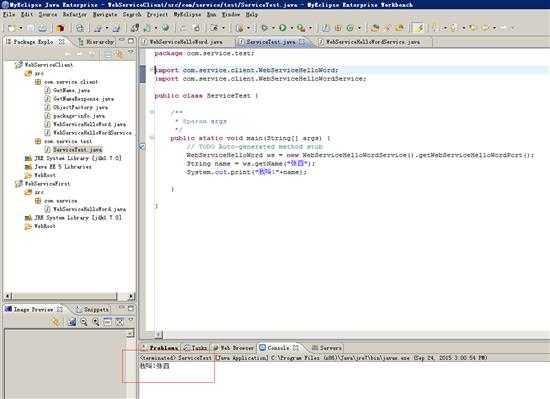
Task: Click the zoom in icon in Image Preview
Action: (95, 322)
